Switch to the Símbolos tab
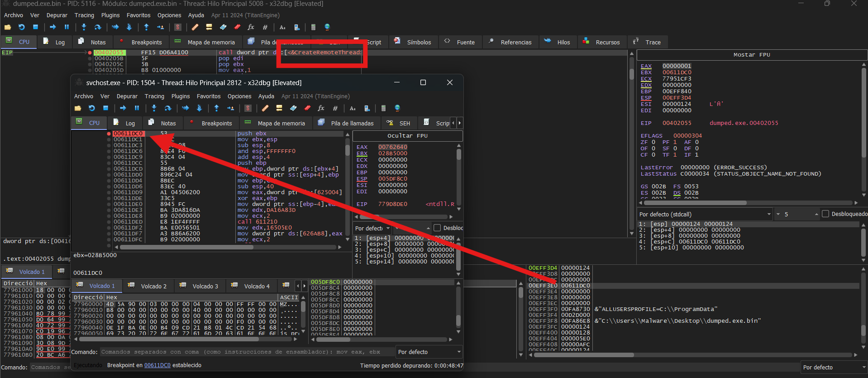This screenshot has width=868, height=378. coord(413,42)
